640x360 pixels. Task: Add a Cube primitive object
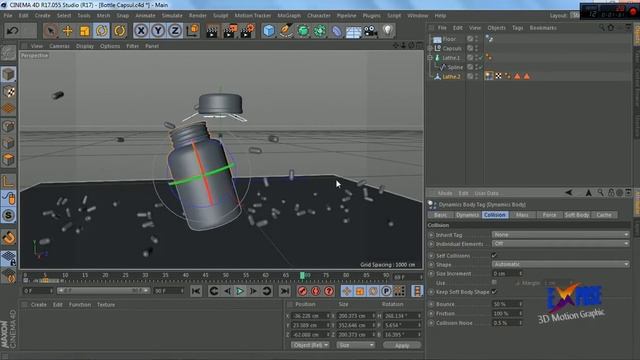click(x=269, y=31)
